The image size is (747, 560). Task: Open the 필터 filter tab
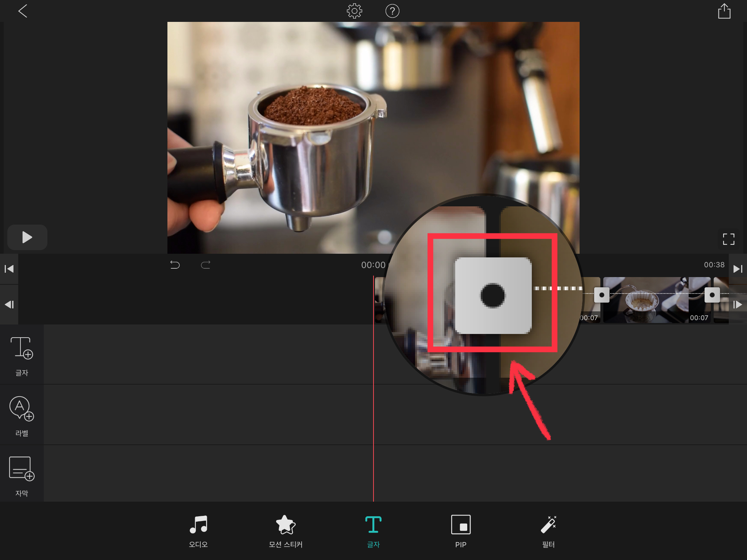(548, 531)
